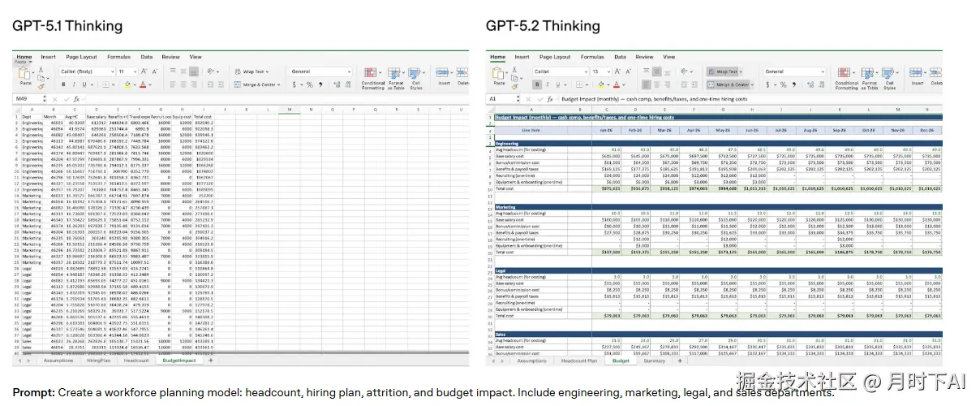Open the Data tab in the right window
The width and height of the screenshot is (980, 406).
(x=620, y=57)
